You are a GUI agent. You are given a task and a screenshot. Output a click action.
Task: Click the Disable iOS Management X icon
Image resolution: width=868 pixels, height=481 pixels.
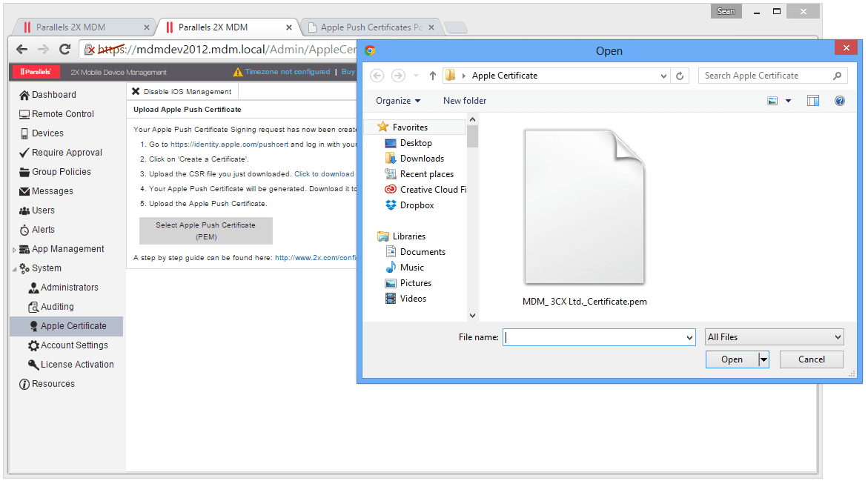point(136,91)
